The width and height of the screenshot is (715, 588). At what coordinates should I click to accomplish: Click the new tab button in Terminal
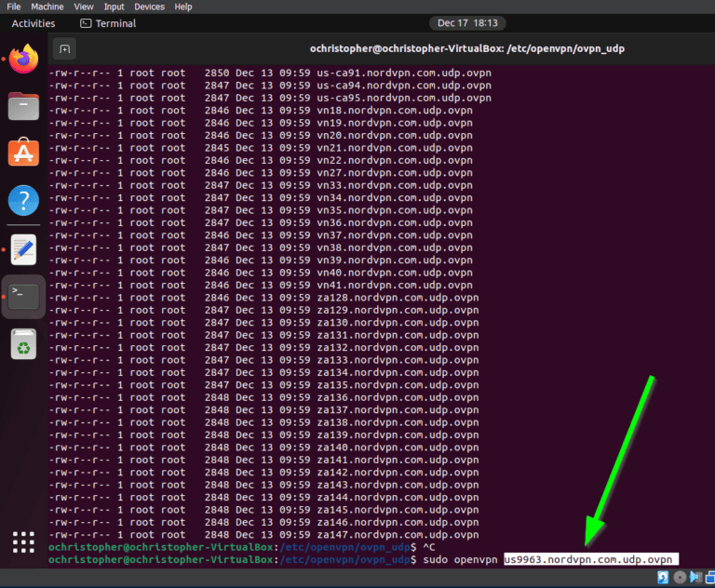click(x=65, y=48)
